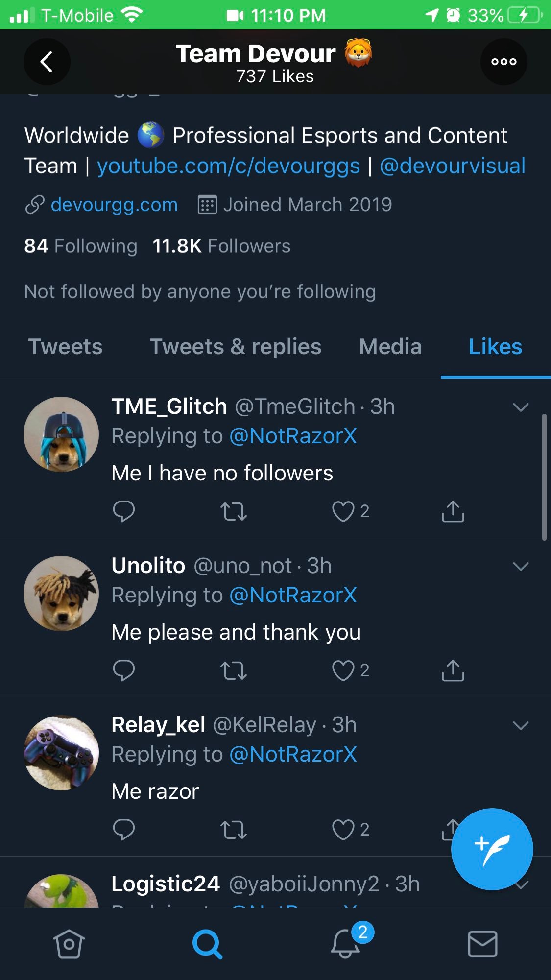Share Unolito's tweet
551x980 pixels.
[x=453, y=670]
